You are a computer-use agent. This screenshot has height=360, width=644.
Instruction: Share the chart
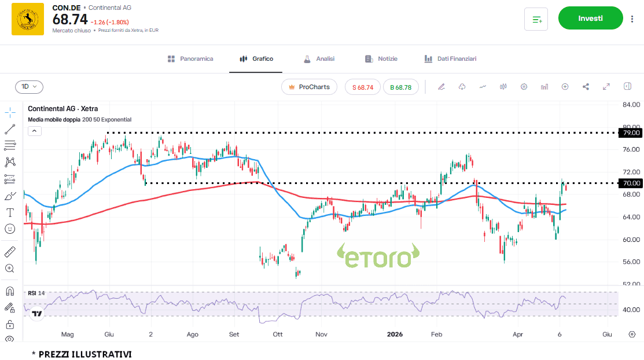(x=586, y=87)
